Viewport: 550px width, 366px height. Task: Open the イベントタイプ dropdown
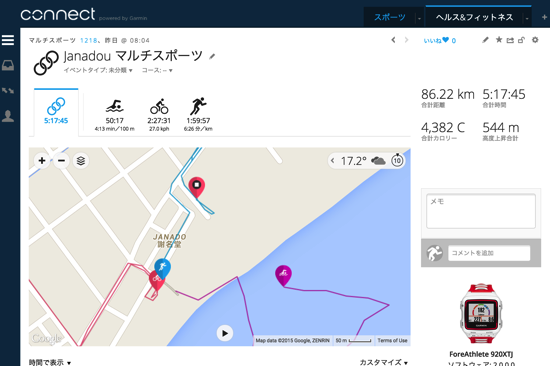coord(98,70)
